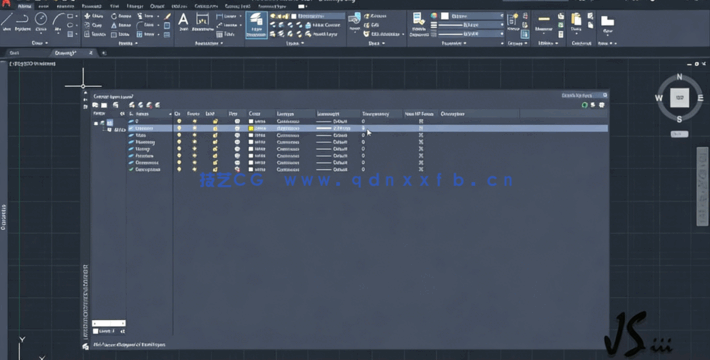Image resolution: width=710 pixels, height=360 pixels.
Task: Click the Erase tool icon in Modify panel
Action: click(x=168, y=16)
